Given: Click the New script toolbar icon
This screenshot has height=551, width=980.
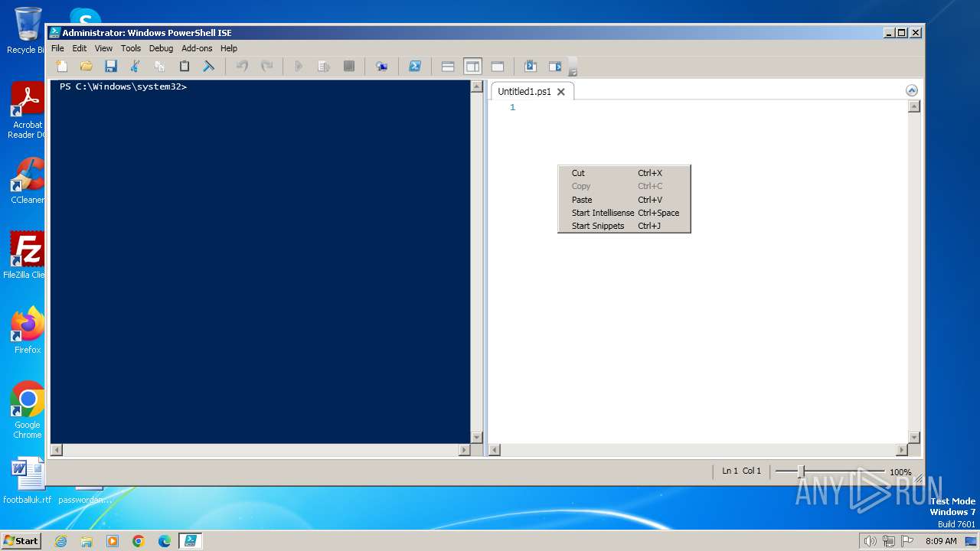Looking at the screenshot, I should 62,67.
